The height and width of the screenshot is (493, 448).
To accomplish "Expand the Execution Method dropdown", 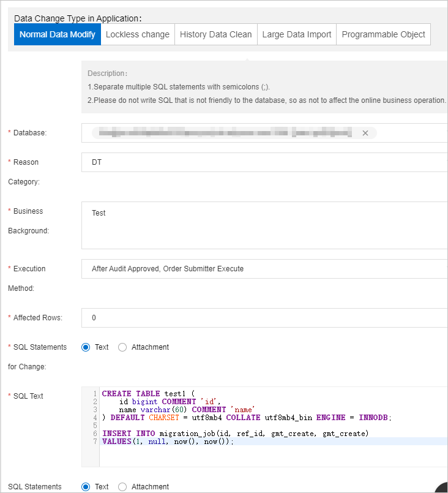I will click(x=264, y=269).
